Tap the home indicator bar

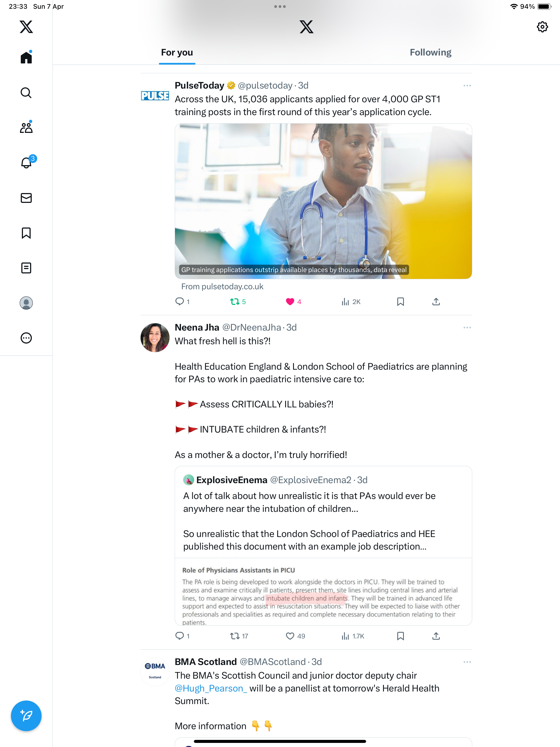coord(280,741)
